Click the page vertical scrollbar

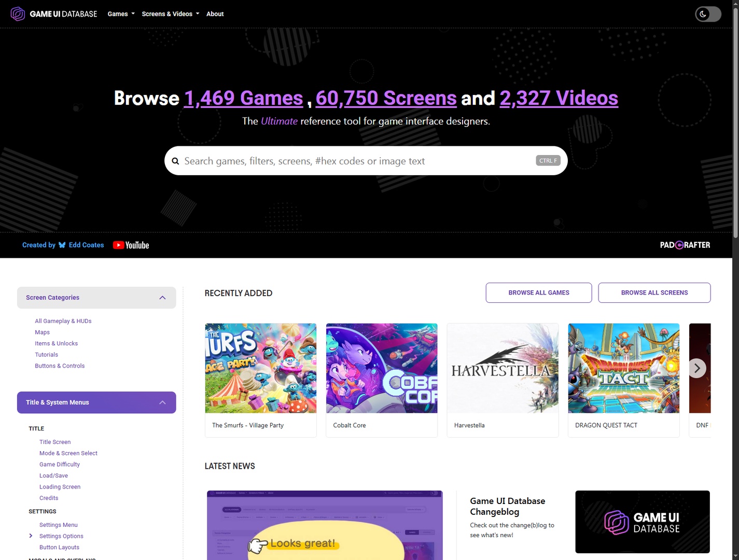(x=735, y=122)
